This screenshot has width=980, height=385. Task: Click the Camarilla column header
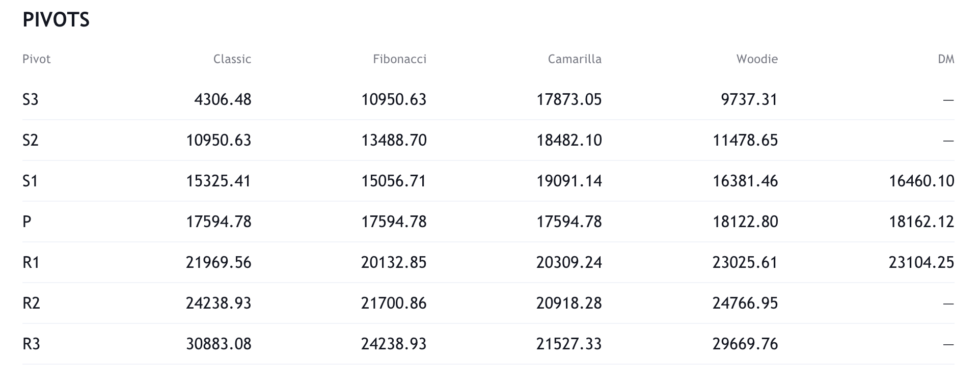click(x=575, y=59)
